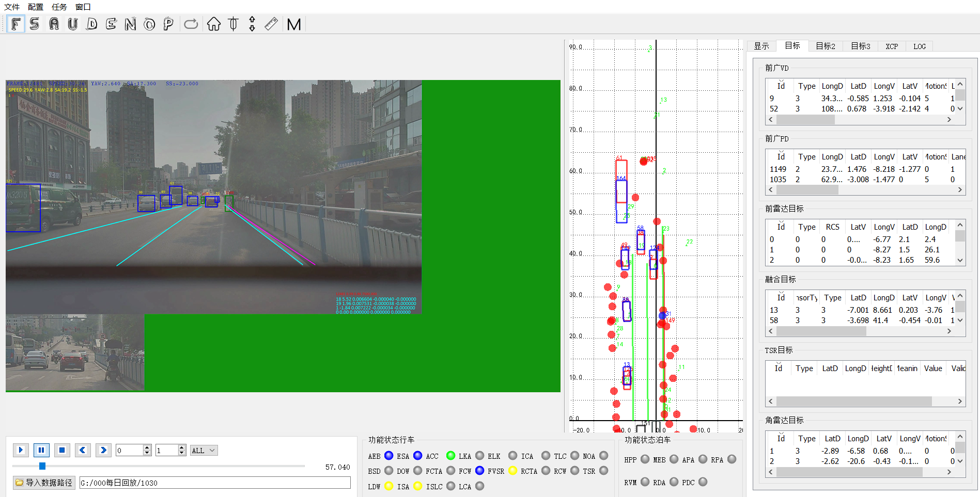Step forward one frame

[103, 450]
